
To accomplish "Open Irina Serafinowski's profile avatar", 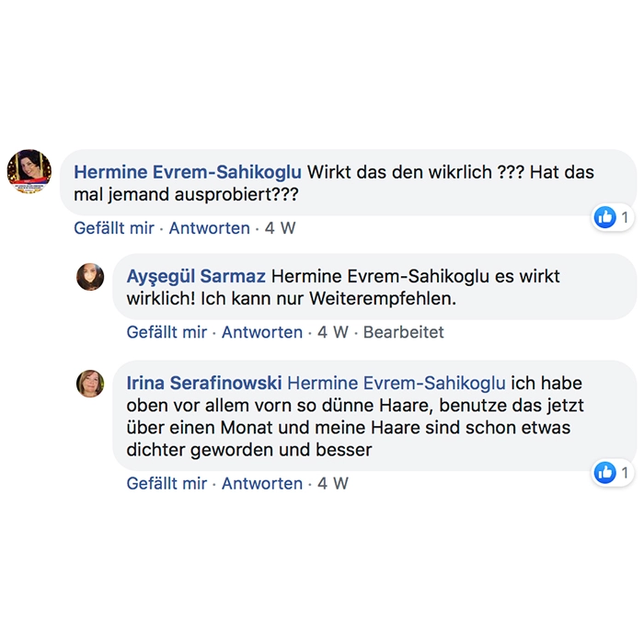I will [90, 384].
